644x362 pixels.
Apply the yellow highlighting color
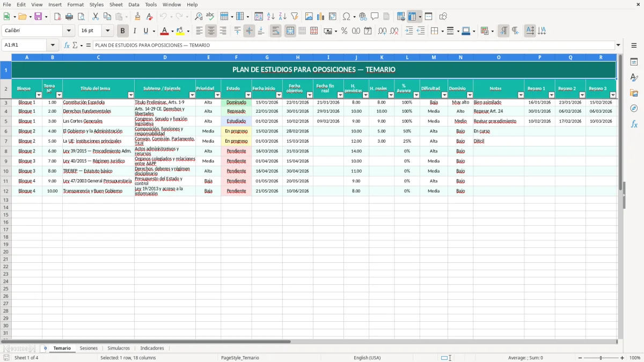point(181,31)
